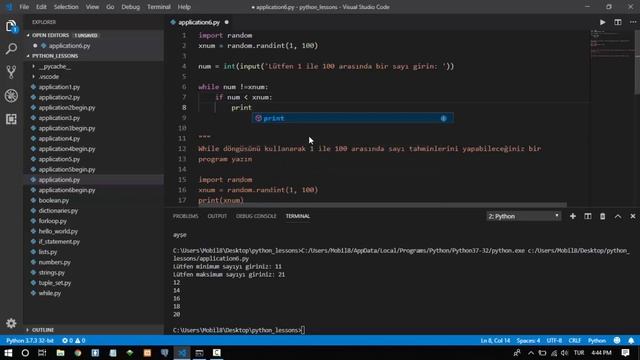Show details for print suggestion
Screen dimensions: 640x360
point(444,118)
